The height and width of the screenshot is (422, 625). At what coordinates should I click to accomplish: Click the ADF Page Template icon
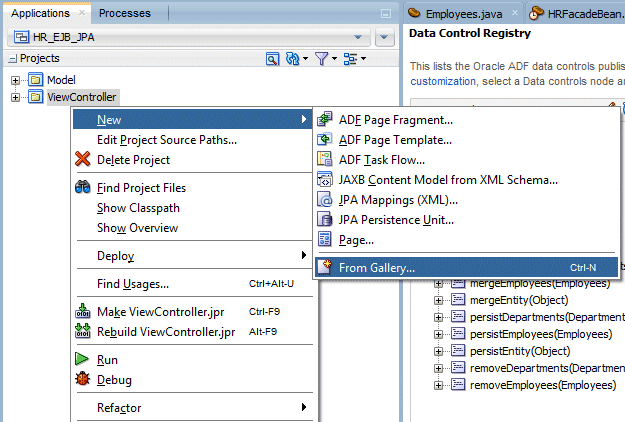(x=325, y=139)
